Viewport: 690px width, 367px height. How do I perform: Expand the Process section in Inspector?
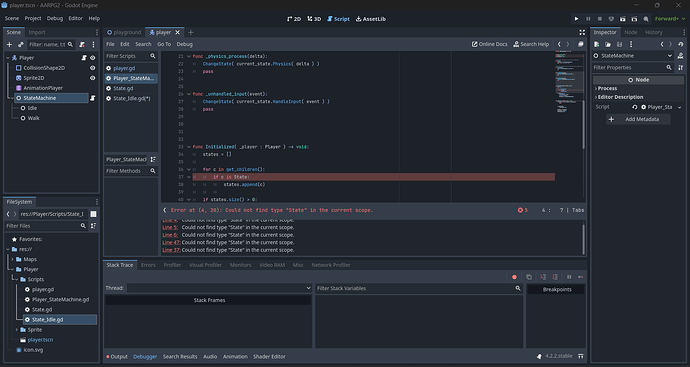[x=607, y=88]
